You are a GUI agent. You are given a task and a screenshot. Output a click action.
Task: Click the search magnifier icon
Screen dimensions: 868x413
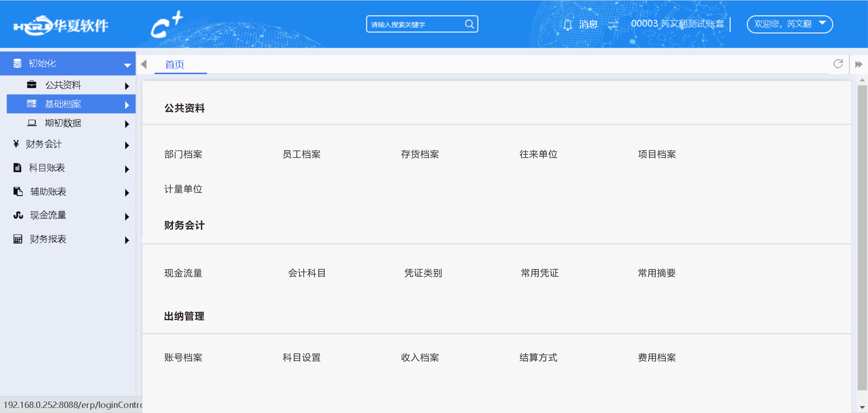click(x=469, y=24)
